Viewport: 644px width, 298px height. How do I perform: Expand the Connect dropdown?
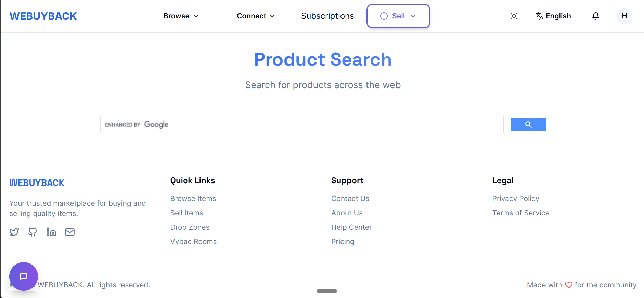(x=256, y=16)
